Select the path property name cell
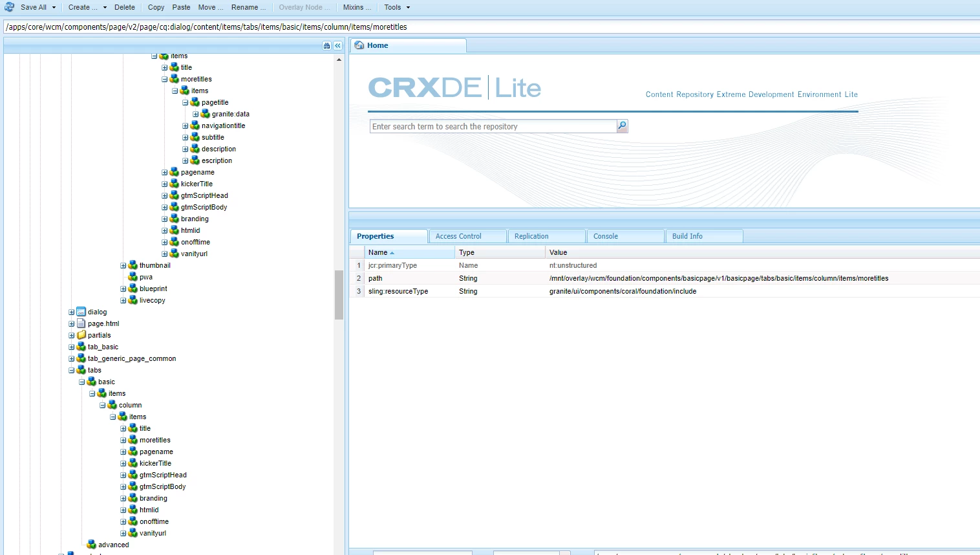Screen dimensions: 980x555 click(x=409, y=278)
